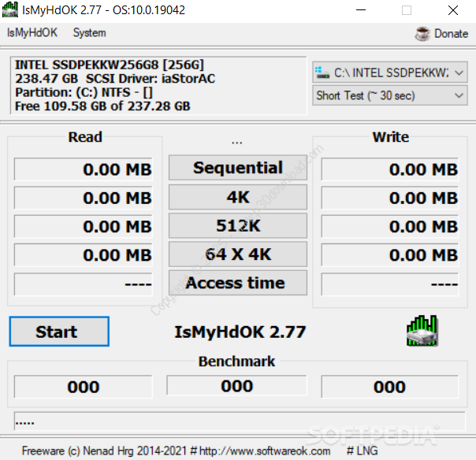Click the Access time button
476x460 pixels.
(x=237, y=284)
